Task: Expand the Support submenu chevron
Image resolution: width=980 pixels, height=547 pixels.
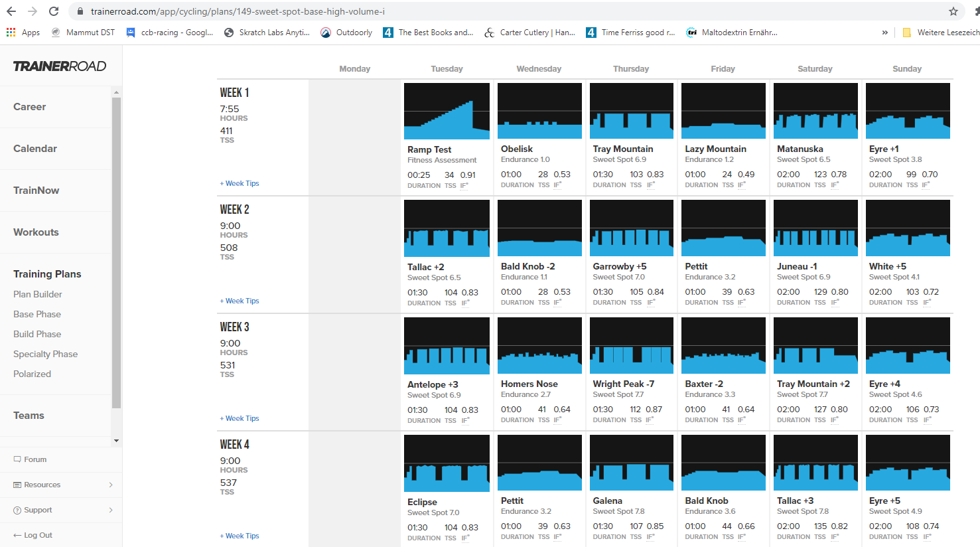Action: [x=111, y=510]
